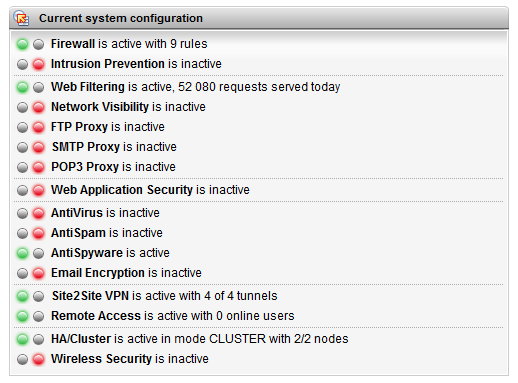Click the green Firewall status indicator

coord(22,44)
